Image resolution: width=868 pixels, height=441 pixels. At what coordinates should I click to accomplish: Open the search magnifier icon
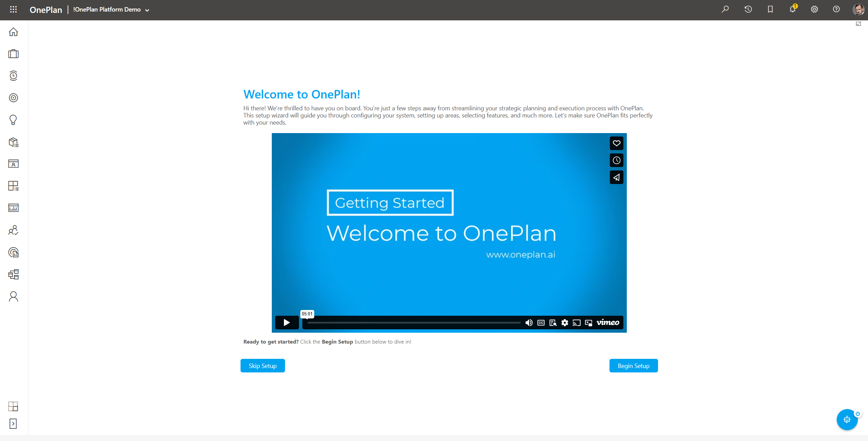725,10
